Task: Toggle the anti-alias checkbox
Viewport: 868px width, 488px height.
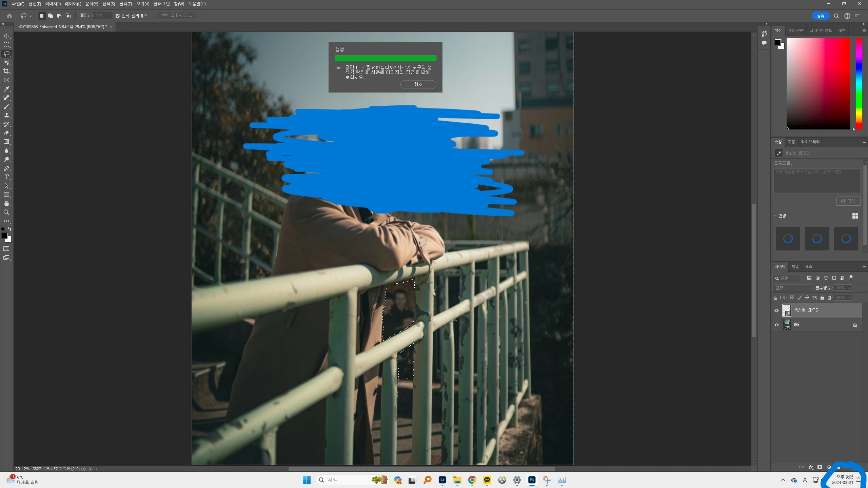Action: 118,16
